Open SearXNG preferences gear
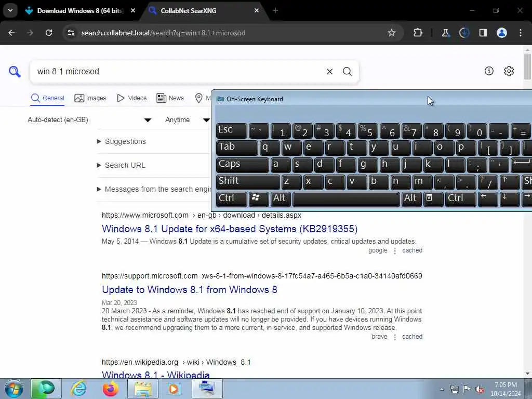Screen dimensions: 532x399 point(509,71)
